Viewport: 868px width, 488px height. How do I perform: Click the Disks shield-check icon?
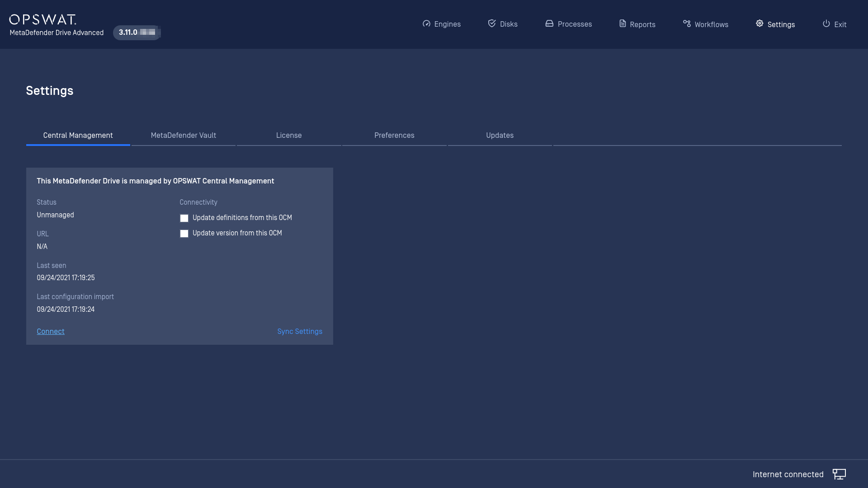(x=492, y=23)
